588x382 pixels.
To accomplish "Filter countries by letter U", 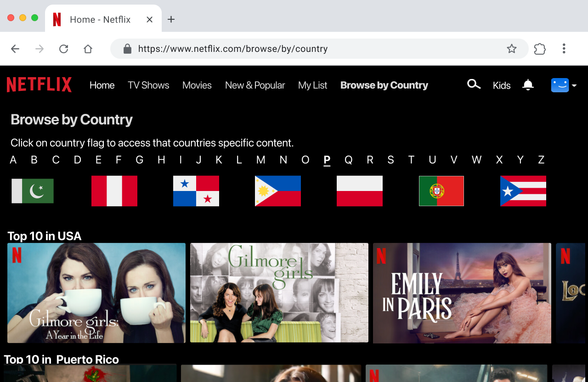I will (432, 160).
